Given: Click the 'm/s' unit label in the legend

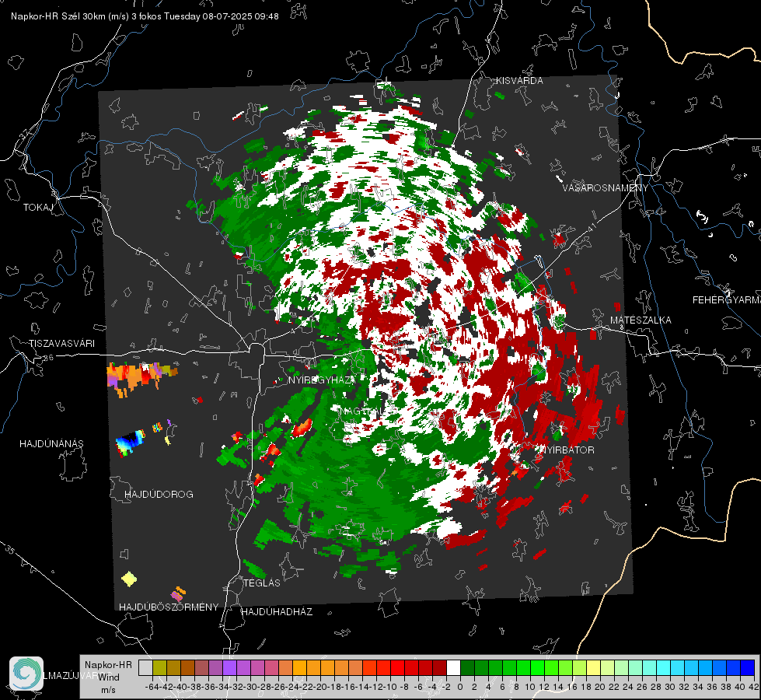Looking at the screenshot, I should 108,690.
